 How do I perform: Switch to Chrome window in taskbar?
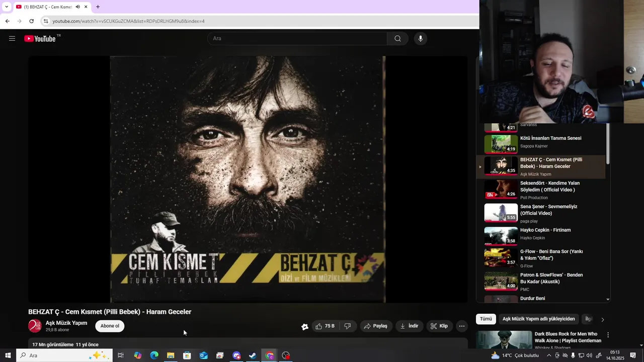tap(270, 355)
